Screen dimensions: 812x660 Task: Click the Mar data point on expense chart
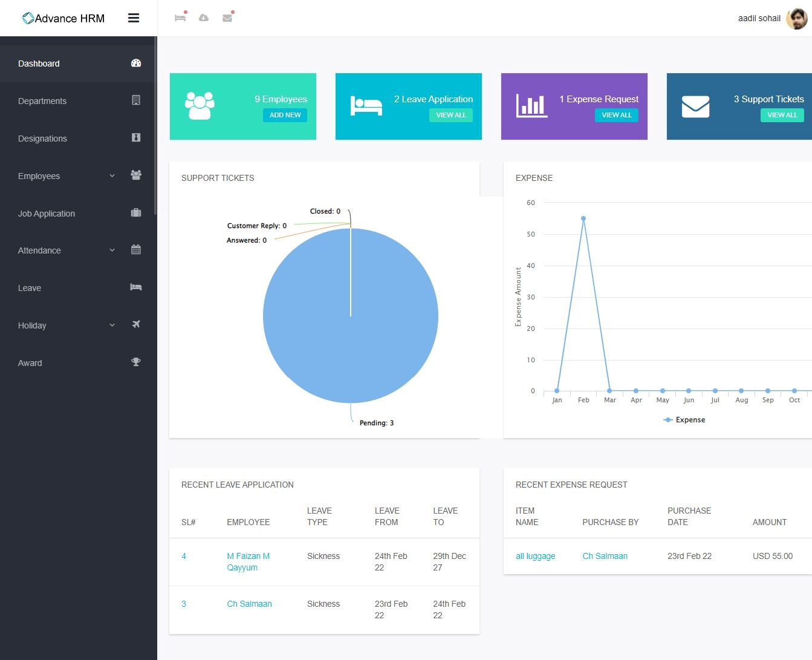point(609,391)
